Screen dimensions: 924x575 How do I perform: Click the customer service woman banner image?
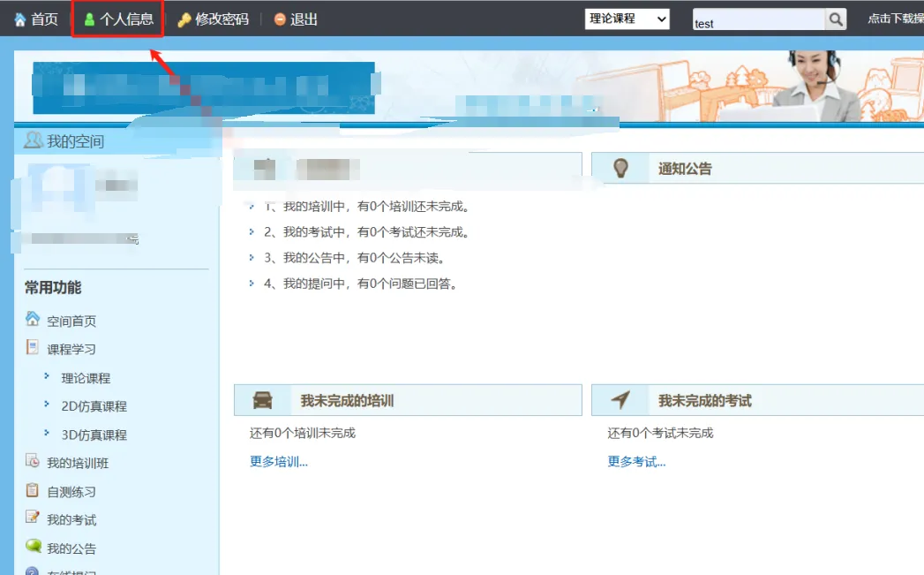(x=816, y=86)
